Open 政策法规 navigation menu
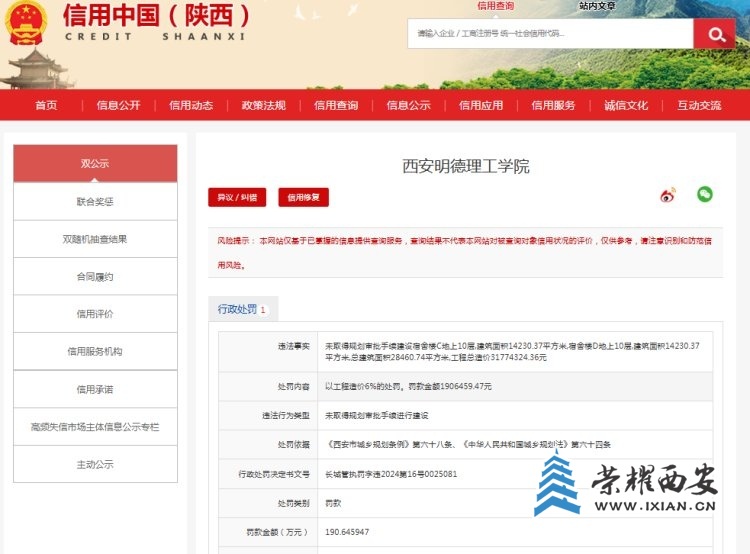Screen dimensions: 750x554 pos(264,105)
